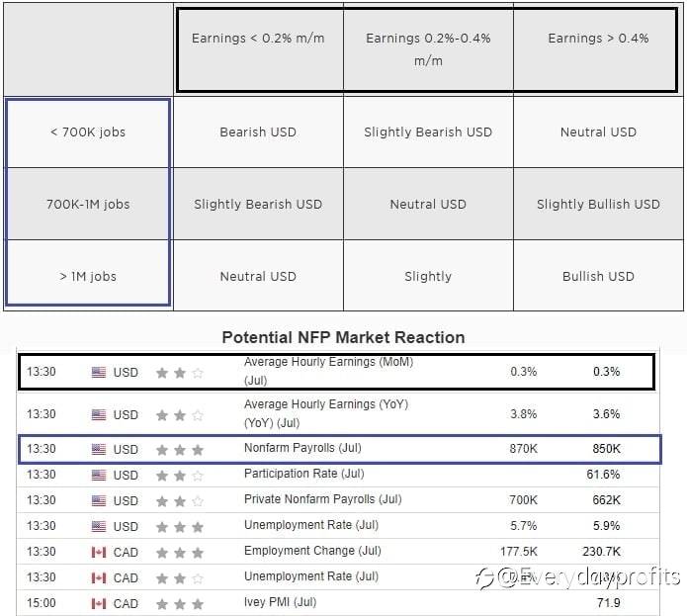The width and height of the screenshot is (687, 616).
Task: Click the "Slightly Bullish USD" table cell
Action: tap(598, 205)
